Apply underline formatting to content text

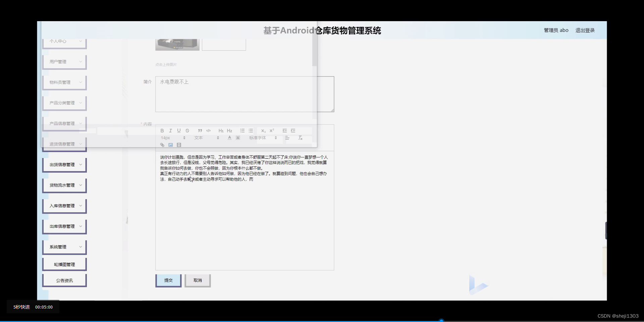pyautogui.click(x=179, y=130)
